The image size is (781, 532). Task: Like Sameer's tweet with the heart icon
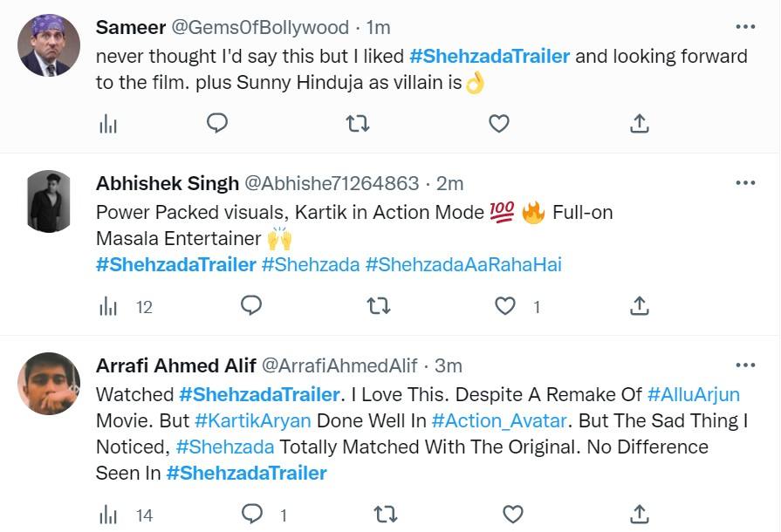[498, 124]
